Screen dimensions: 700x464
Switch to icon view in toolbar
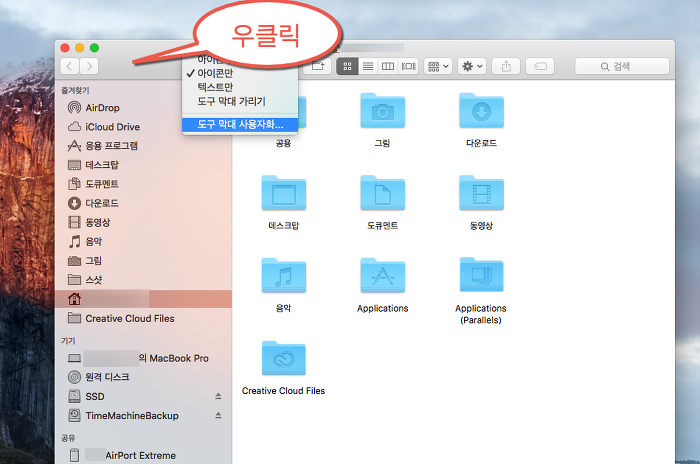pyautogui.click(x=347, y=67)
